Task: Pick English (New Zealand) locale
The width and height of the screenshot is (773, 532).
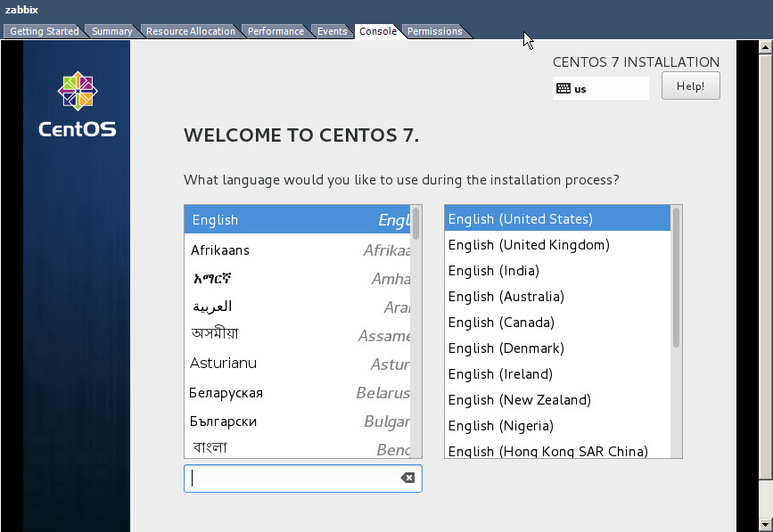Action: 519,400
